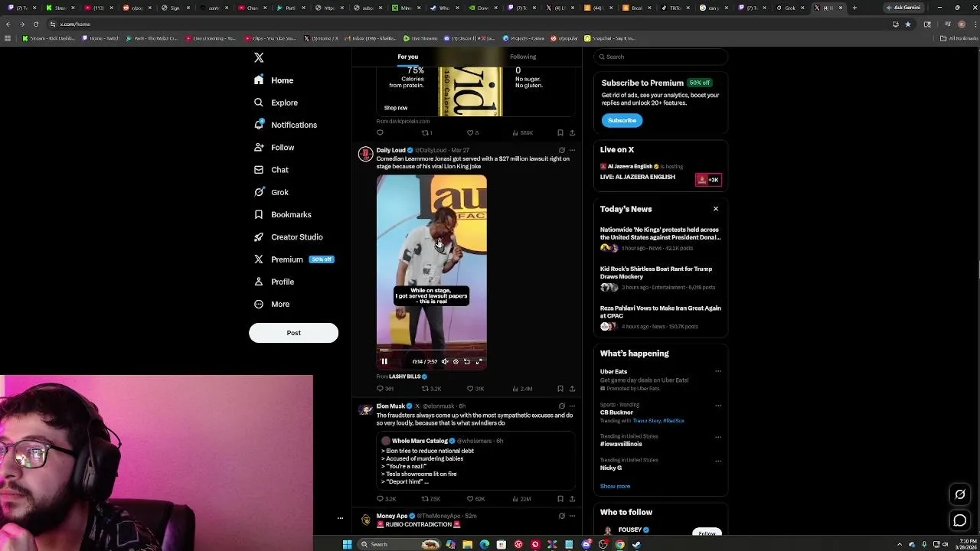Seek on the video progress bar

431,350
